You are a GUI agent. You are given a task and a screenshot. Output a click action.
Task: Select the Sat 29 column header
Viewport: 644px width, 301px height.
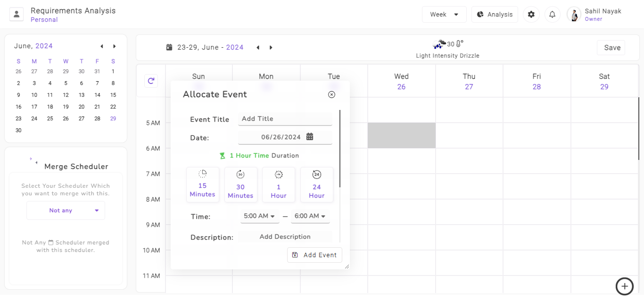[604, 81]
